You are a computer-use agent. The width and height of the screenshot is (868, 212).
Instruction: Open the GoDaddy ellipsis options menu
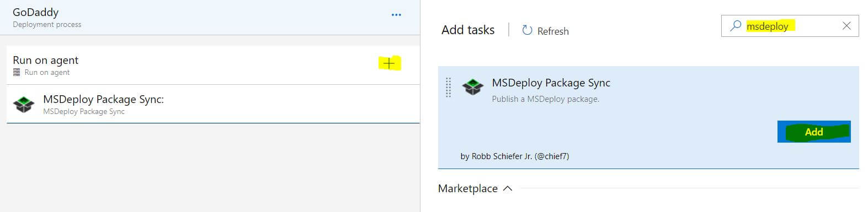[396, 15]
